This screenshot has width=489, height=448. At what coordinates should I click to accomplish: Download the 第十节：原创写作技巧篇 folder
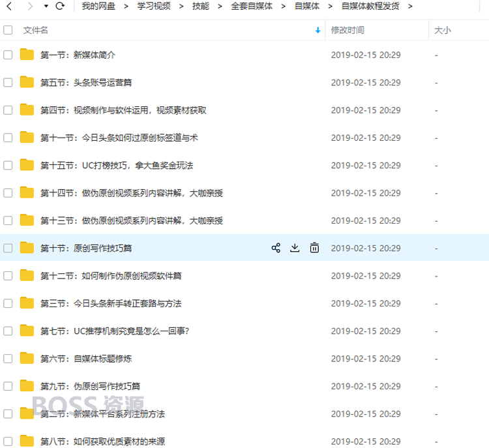(x=295, y=248)
